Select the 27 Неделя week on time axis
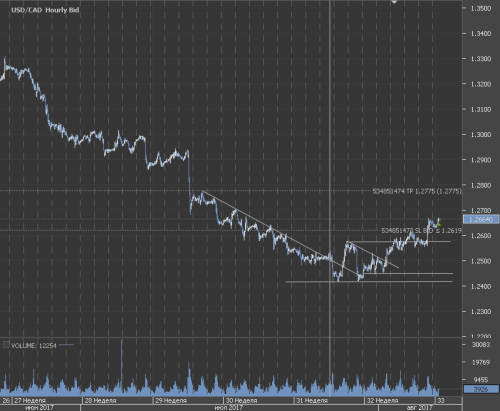This screenshot has height=411, width=500. click(30, 400)
